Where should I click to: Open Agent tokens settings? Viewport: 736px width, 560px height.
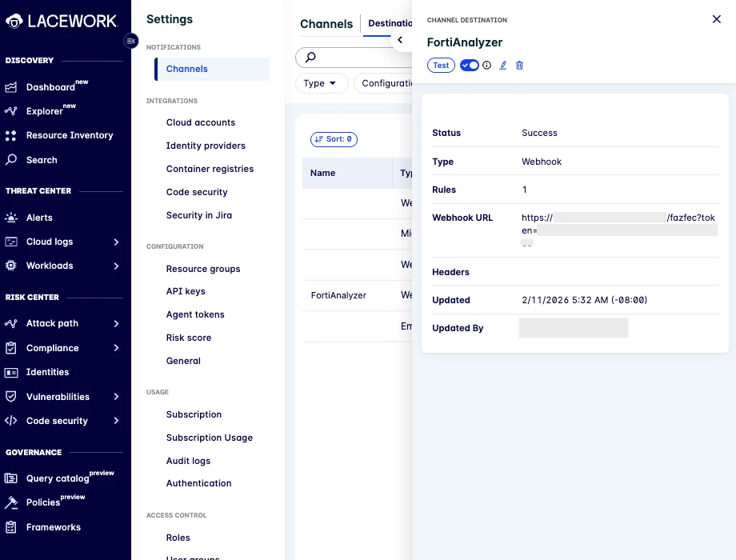pyautogui.click(x=195, y=314)
